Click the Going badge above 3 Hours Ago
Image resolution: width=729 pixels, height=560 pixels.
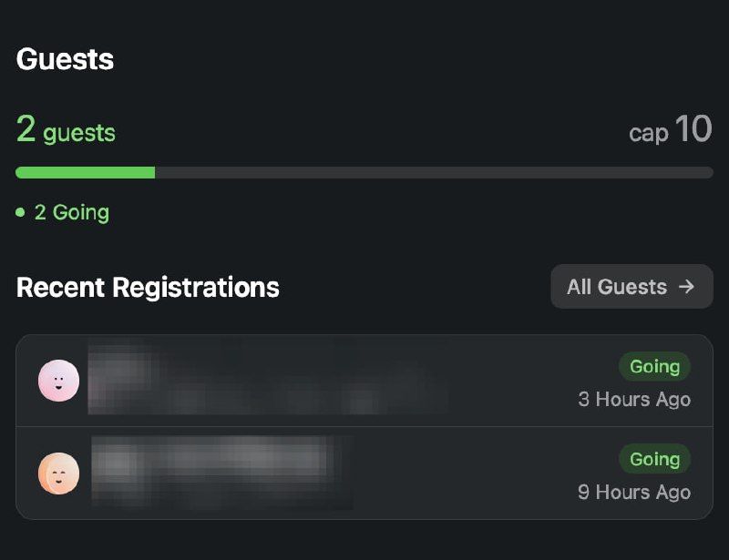tap(654, 366)
